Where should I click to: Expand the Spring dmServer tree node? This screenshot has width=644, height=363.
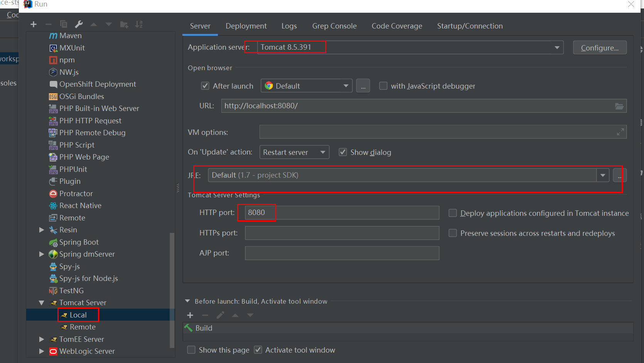coord(42,254)
